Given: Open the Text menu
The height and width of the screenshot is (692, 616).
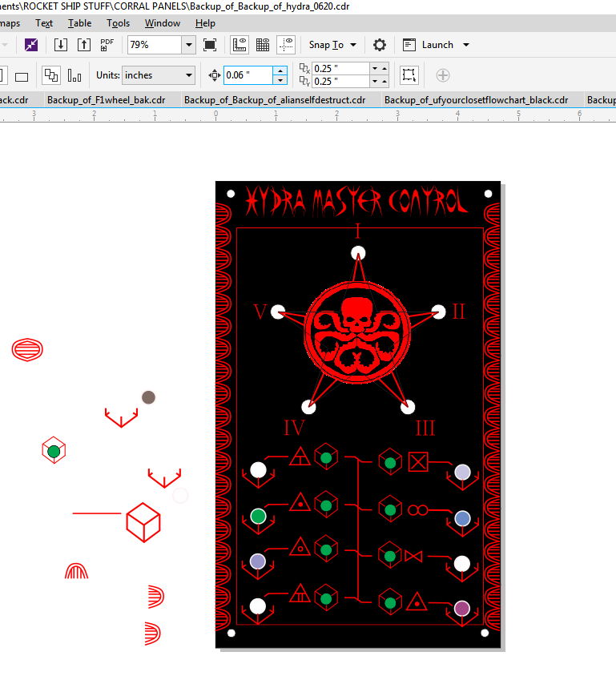Looking at the screenshot, I should tap(44, 23).
